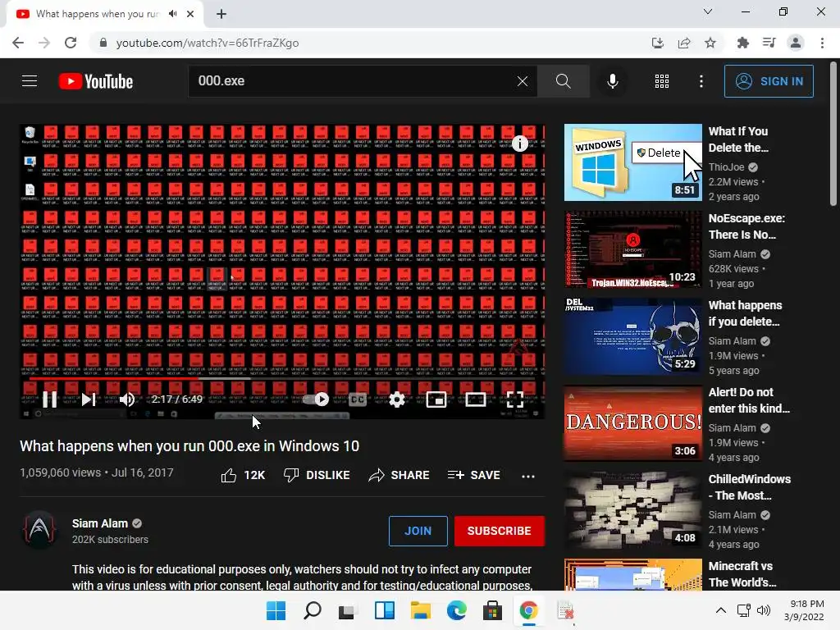This screenshot has height=630, width=840.
Task: Click the DISLIKE button
Action: coord(317,475)
